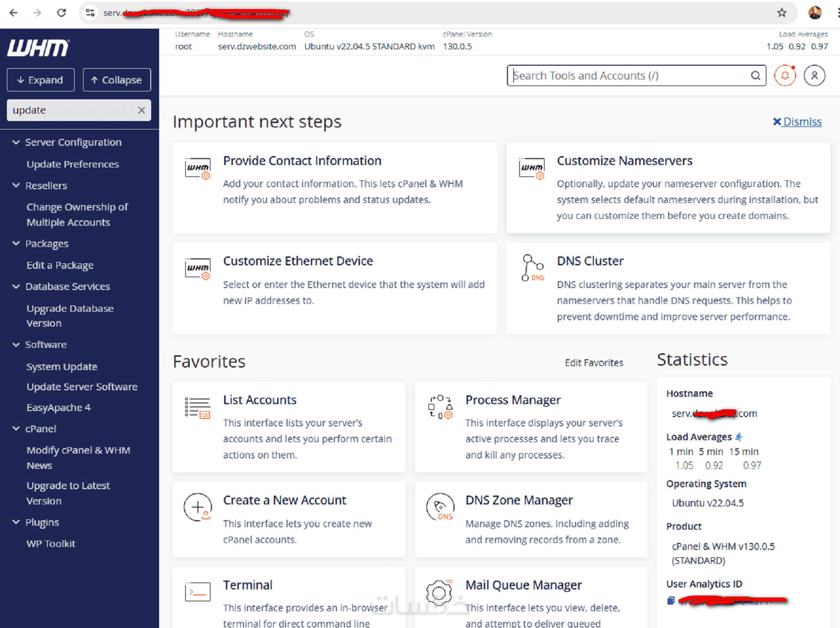This screenshot has width=840, height=628.
Task: Open System Update in sidebar
Action: pyautogui.click(x=62, y=367)
